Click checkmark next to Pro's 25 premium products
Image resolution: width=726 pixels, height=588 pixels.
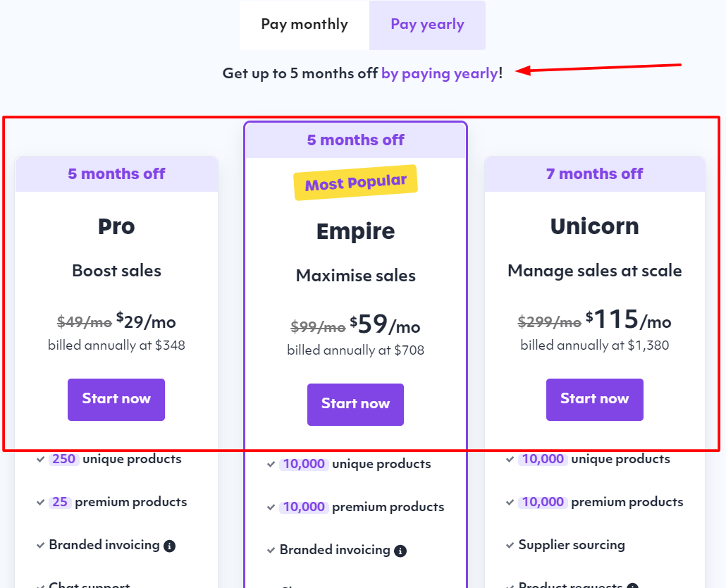pyautogui.click(x=40, y=503)
